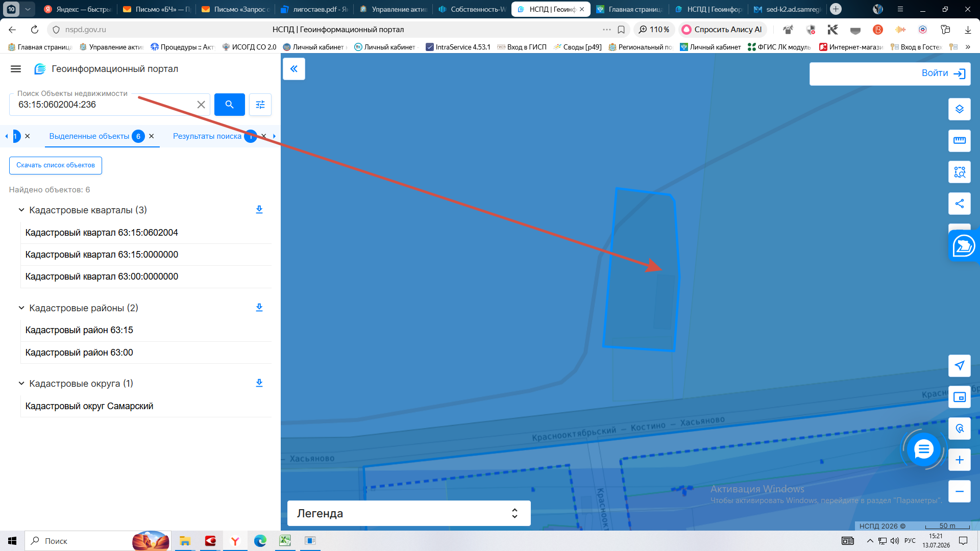The height and width of the screenshot is (551, 980).
Task: Activate the area object search tool
Action: (960, 172)
